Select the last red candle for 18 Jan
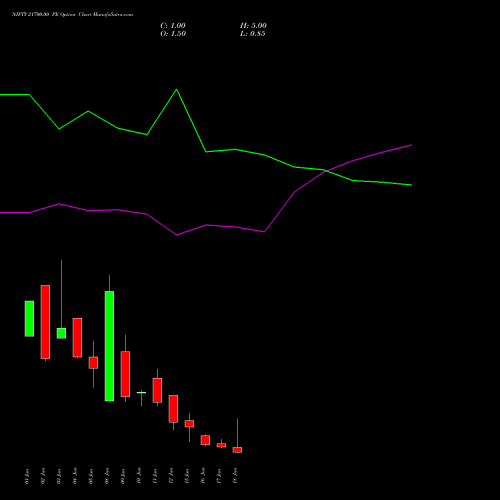Screen dimensions: 500x500 pyautogui.click(x=237, y=450)
